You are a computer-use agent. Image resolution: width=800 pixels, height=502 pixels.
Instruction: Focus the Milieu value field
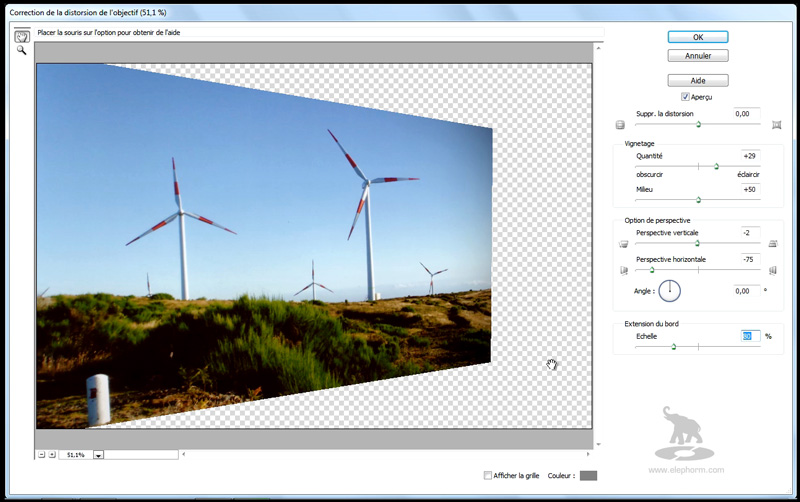750,189
